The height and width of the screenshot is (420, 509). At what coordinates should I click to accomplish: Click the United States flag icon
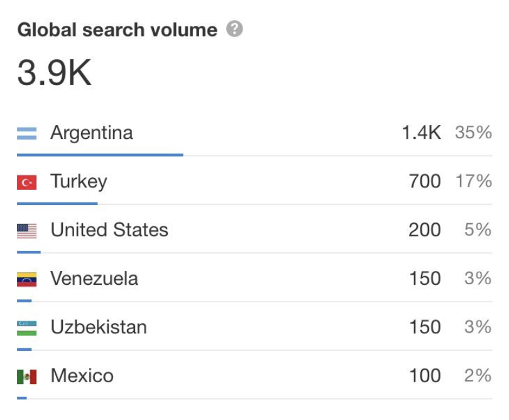(x=26, y=231)
